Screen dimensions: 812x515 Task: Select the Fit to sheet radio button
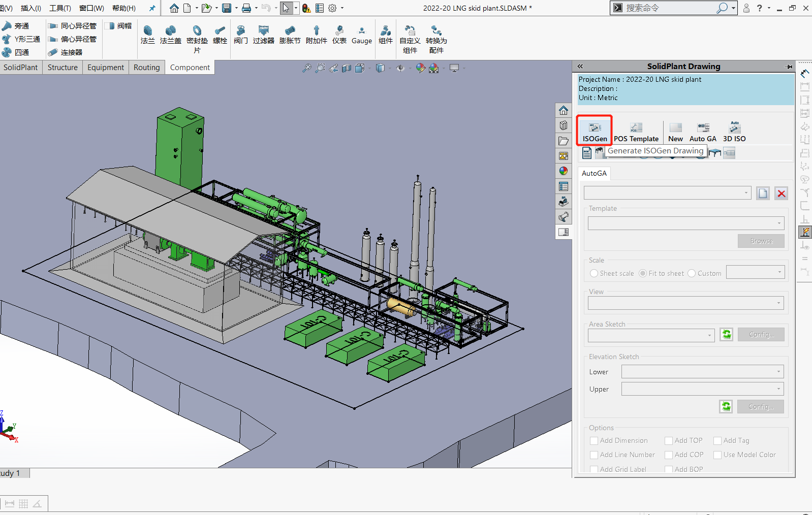pyautogui.click(x=642, y=273)
